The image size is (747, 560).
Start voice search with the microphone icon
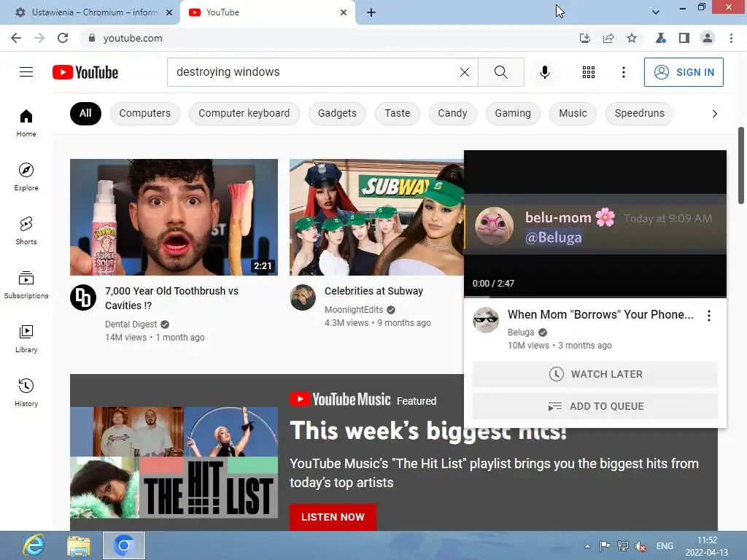click(x=544, y=72)
